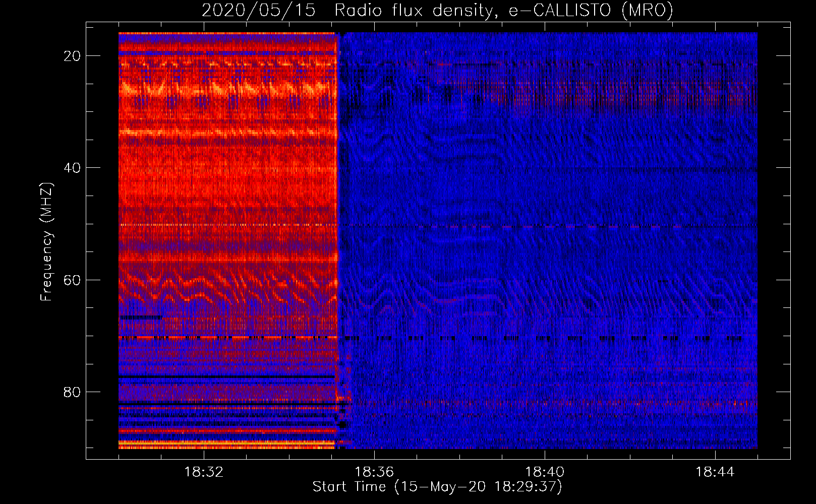The image size is (816, 504).
Task: Click the x-axis label 'Start Time (15-May-20 18:29:37)'
Action: pos(437,487)
